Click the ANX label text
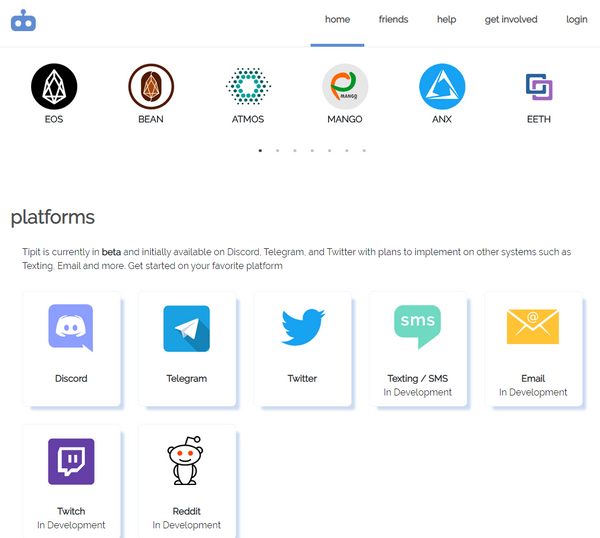600x538 pixels. (x=442, y=119)
